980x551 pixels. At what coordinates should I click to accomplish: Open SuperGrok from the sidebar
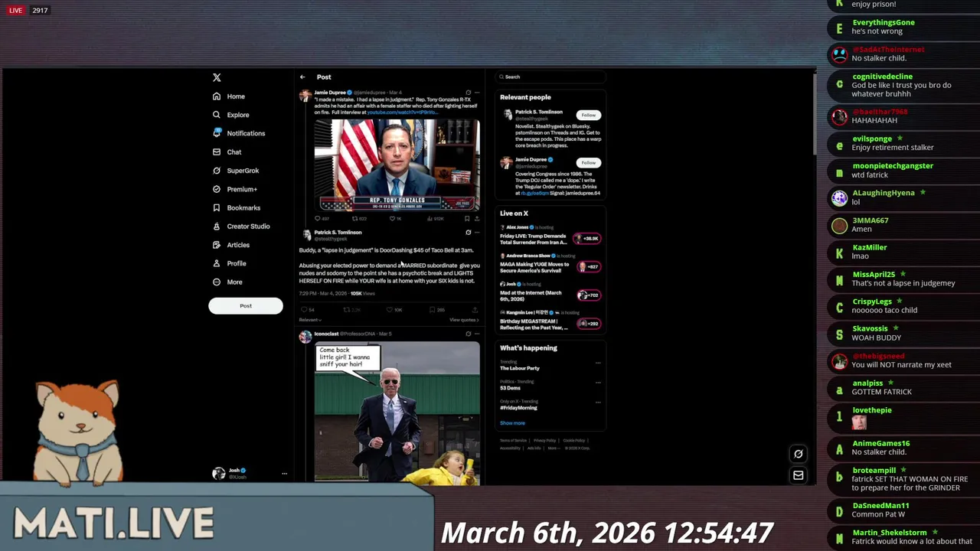coord(236,171)
